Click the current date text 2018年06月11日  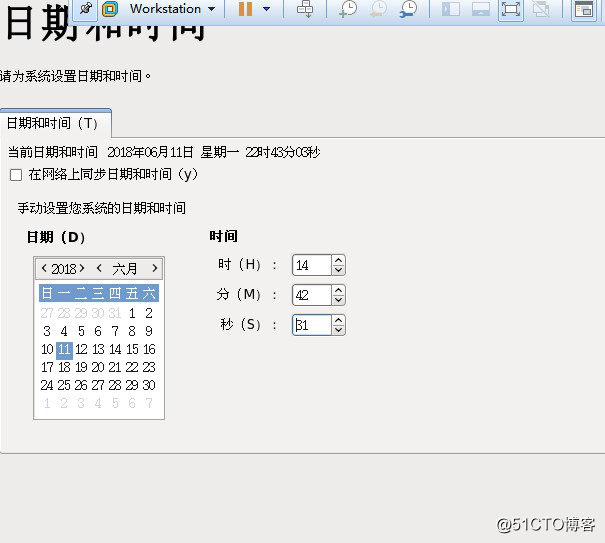tap(150, 152)
